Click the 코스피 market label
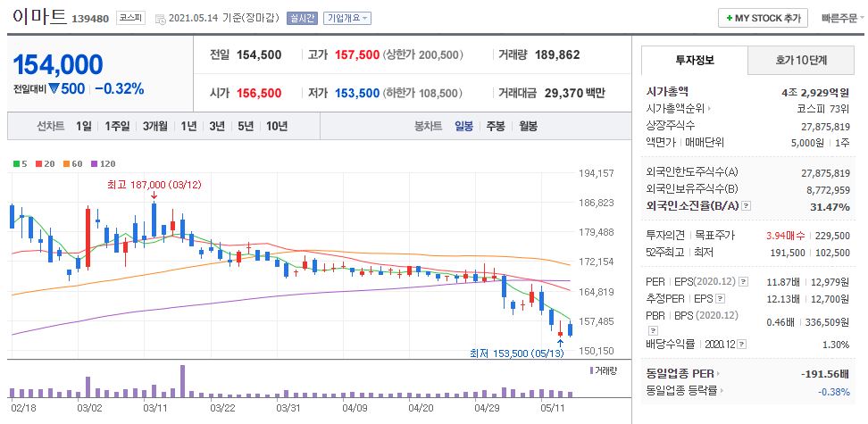 tap(130, 18)
